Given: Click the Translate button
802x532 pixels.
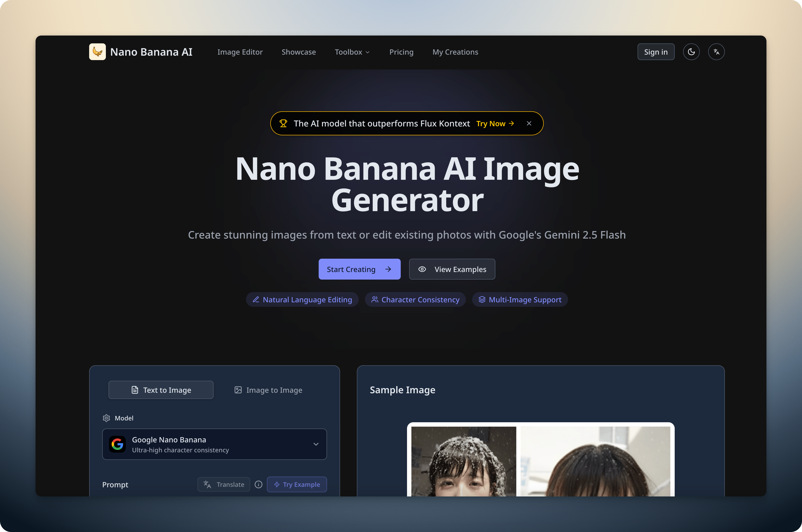Looking at the screenshot, I should (x=224, y=484).
